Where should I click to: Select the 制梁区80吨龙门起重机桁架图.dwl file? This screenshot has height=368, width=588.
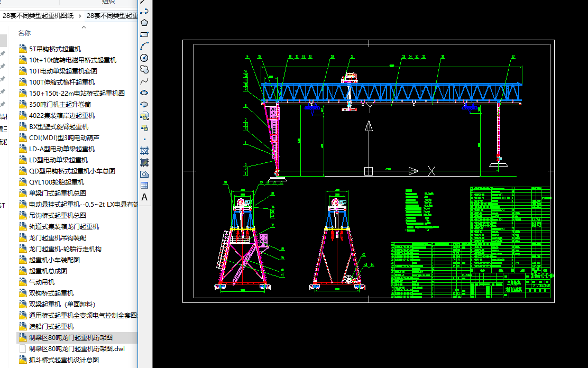(77, 348)
